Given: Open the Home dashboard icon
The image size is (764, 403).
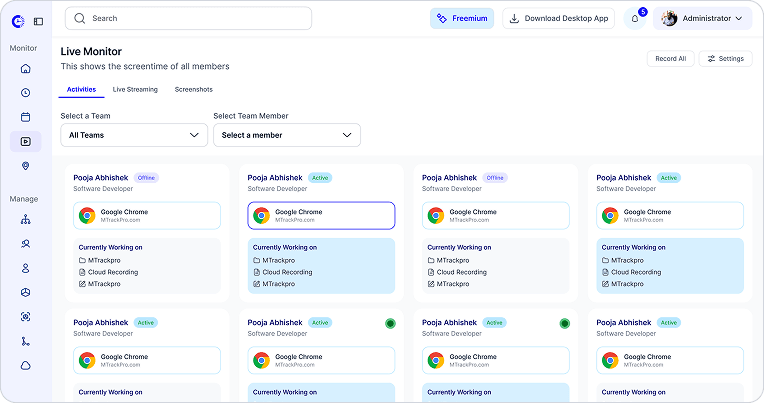Looking at the screenshot, I should (26, 69).
